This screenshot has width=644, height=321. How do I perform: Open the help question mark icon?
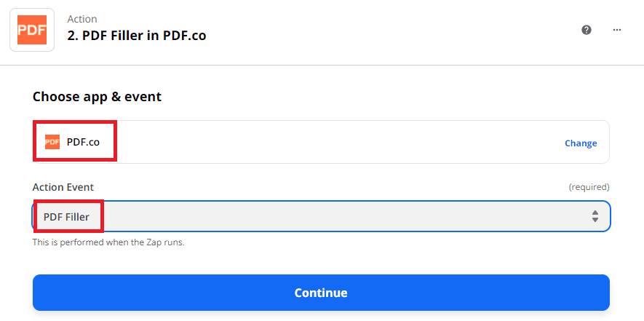pos(587,30)
